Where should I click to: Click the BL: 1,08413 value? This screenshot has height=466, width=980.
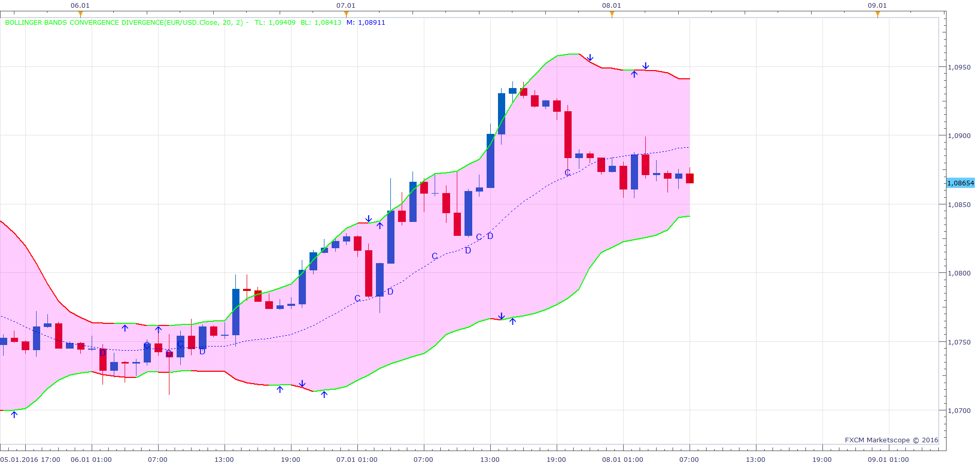pos(321,23)
